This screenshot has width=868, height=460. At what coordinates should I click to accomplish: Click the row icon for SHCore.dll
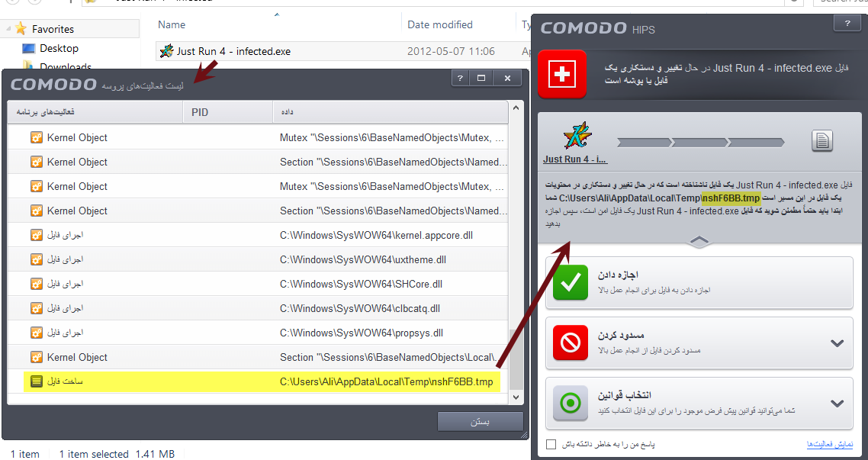pos(37,284)
